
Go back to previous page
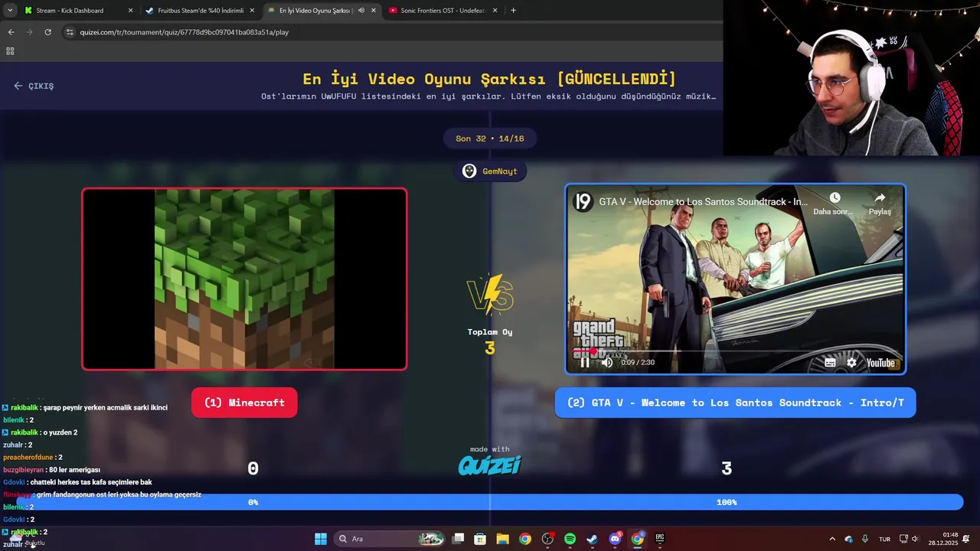pos(11,32)
